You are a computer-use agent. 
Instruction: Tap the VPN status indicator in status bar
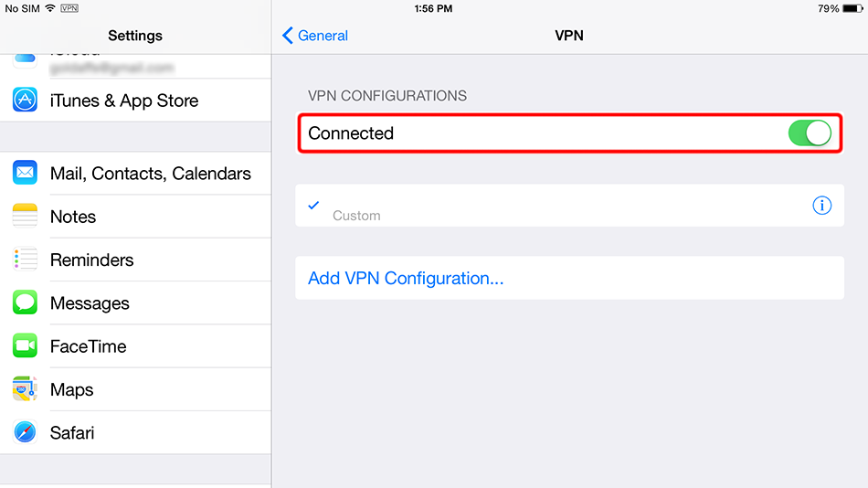point(69,8)
